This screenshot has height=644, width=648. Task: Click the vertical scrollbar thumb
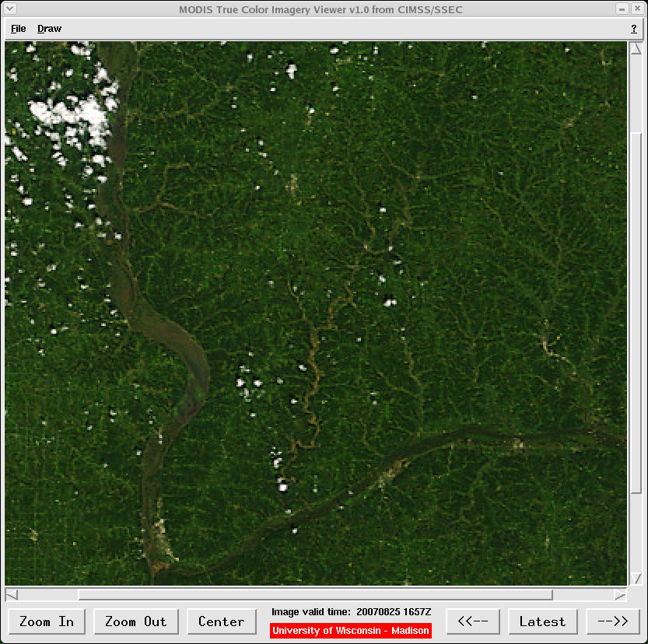click(x=636, y=313)
